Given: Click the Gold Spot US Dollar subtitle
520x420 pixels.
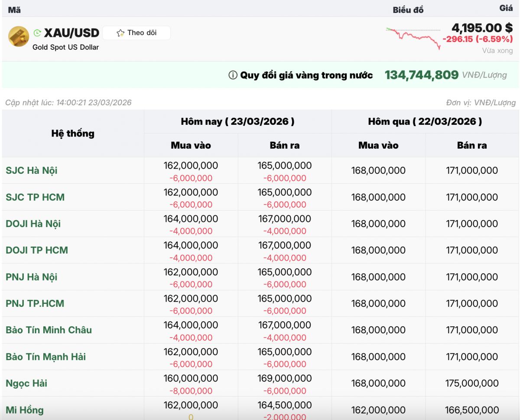Looking at the screenshot, I should click(66, 47).
